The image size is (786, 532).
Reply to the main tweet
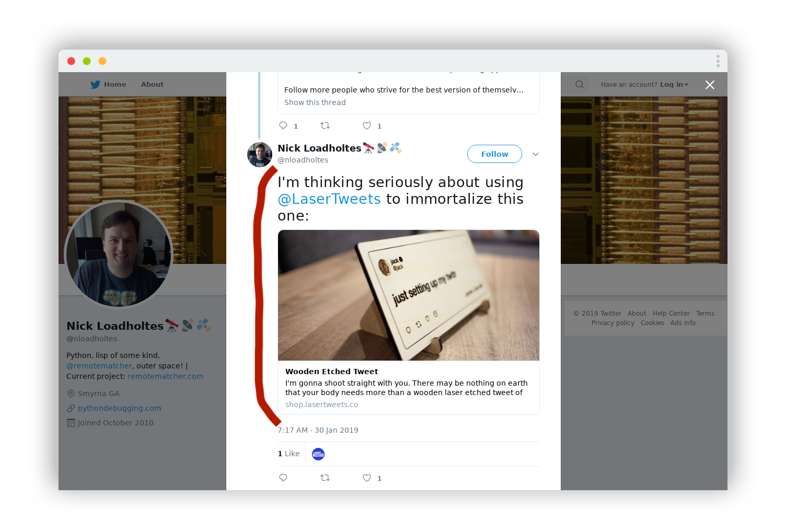tap(283, 478)
